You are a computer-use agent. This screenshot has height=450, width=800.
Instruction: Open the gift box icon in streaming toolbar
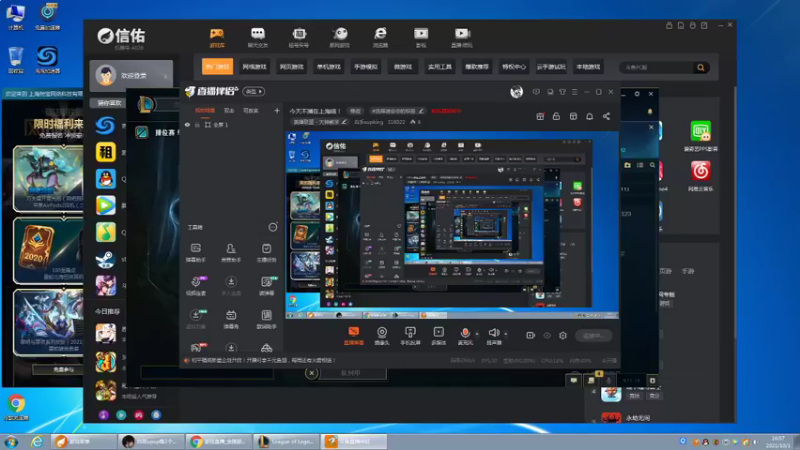pyautogui.click(x=540, y=116)
